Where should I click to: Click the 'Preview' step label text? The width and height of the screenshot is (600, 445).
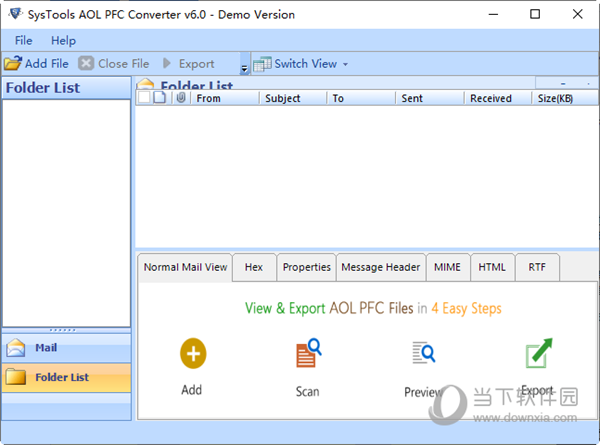[423, 392]
